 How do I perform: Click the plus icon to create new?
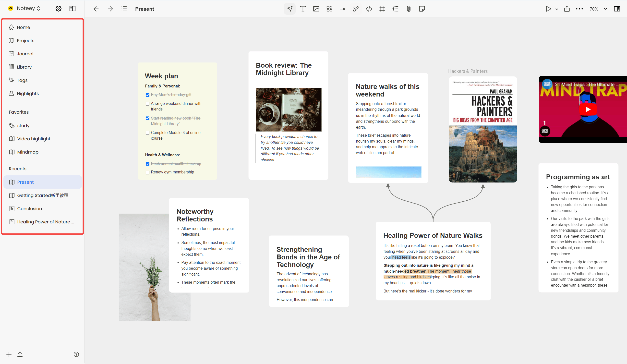pyautogui.click(x=9, y=354)
